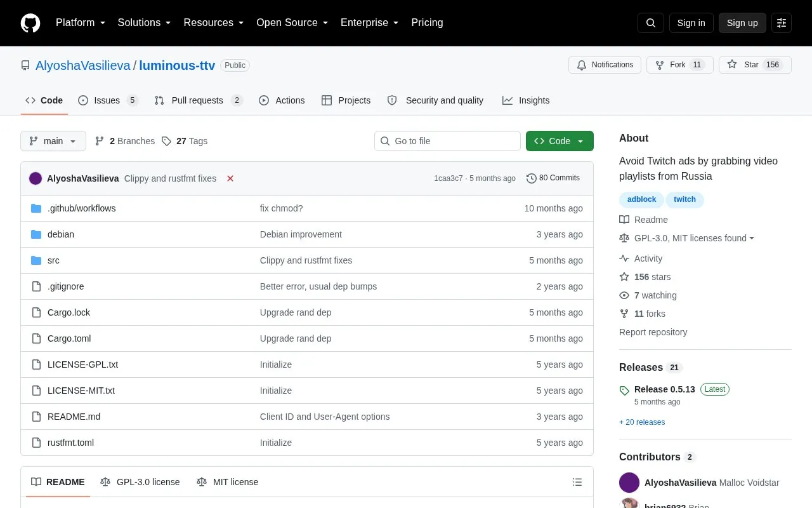
Task: Open the .github/workflows folder
Action: [81, 208]
